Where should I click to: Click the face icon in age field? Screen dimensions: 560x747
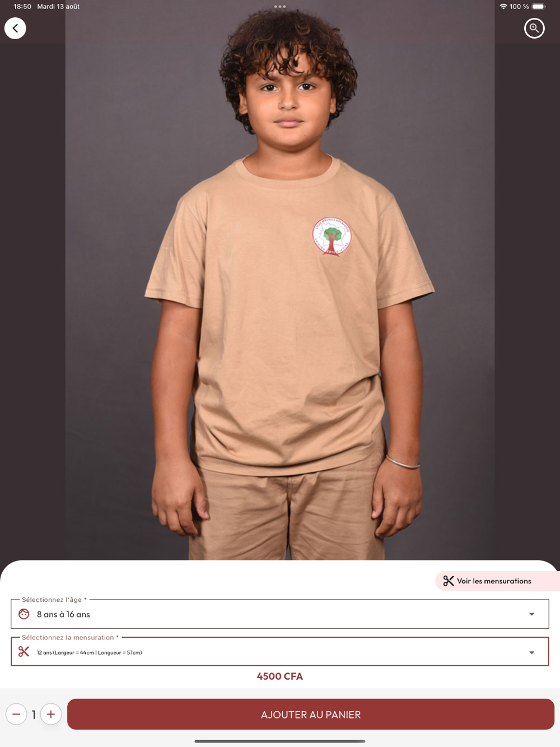coord(24,614)
